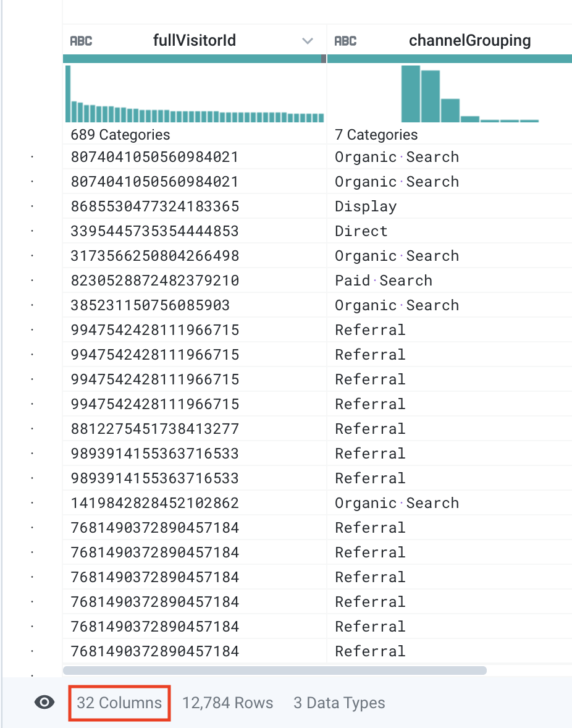Select the channelGrouping column header

(469, 41)
